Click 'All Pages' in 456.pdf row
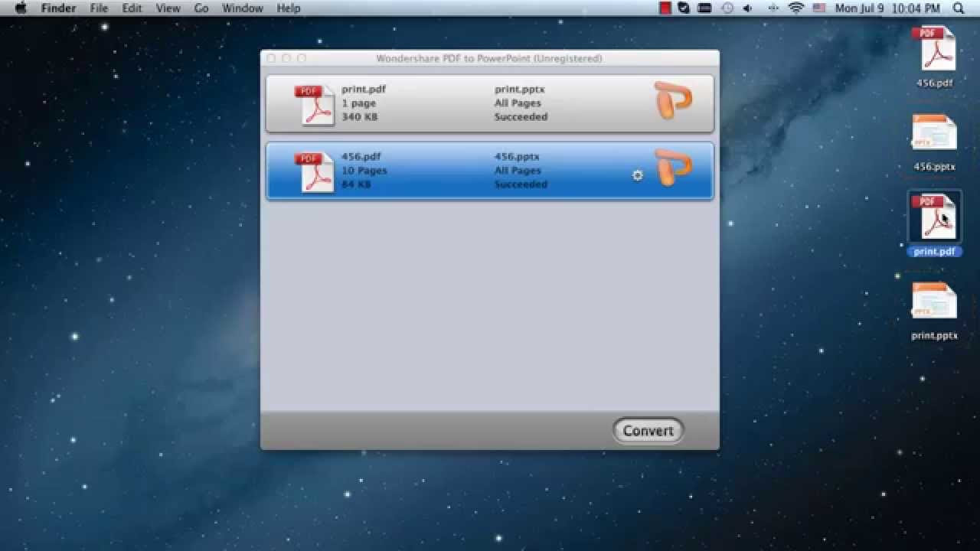The height and width of the screenshot is (551, 980). 518,171
